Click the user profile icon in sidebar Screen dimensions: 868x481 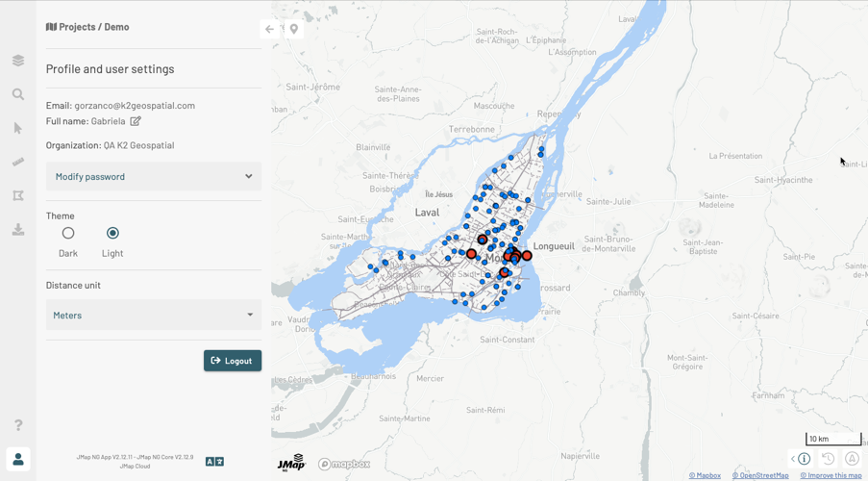(18, 459)
